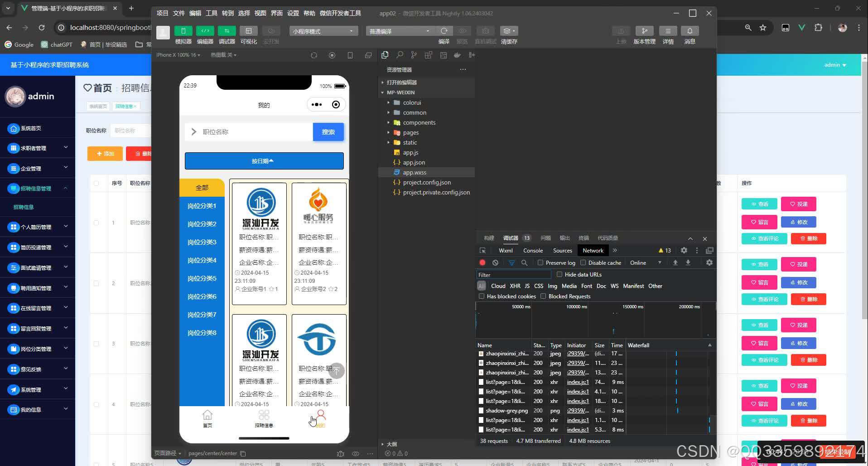Open the network search magnifier
This screenshot has width=868, height=466.
pyautogui.click(x=524, y=262)
